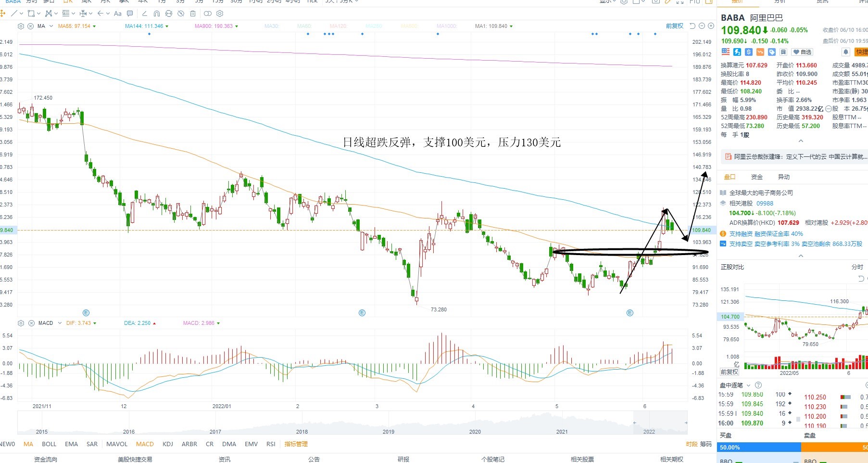
Task: Select the pitchfork pattern drawing tool
Action: 49,13
